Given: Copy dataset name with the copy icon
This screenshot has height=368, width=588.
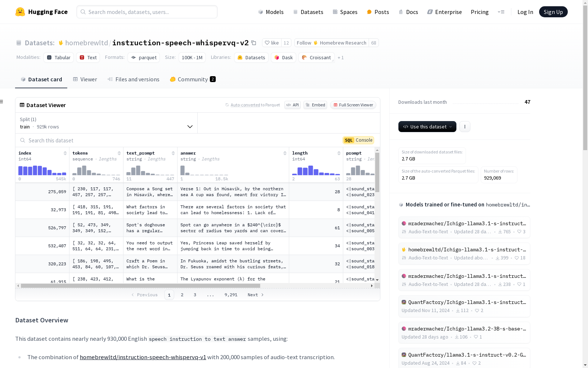Looking at the screenshot, I should tap(254, 43).
